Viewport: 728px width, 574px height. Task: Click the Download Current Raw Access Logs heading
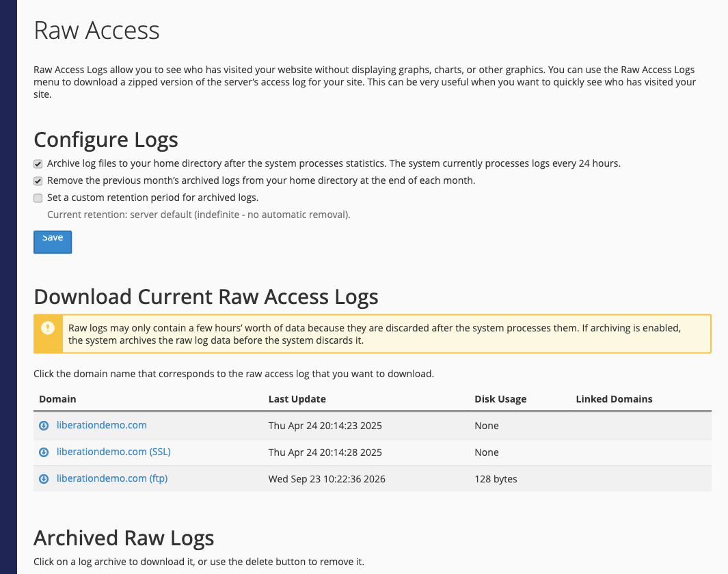point(206,297)
